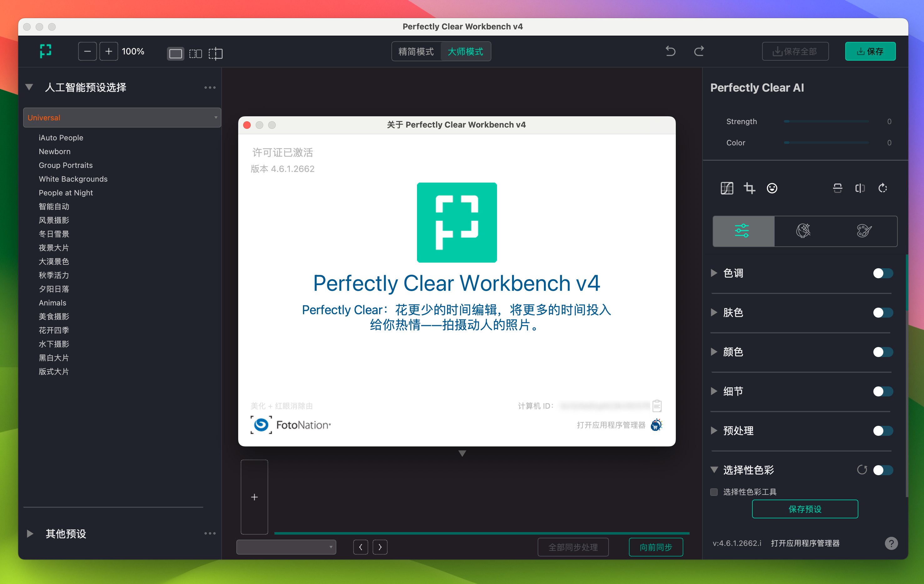The height and width of the screenshot is (584, 924).
Task: Close the About dialog
Action: coord(247,125)
